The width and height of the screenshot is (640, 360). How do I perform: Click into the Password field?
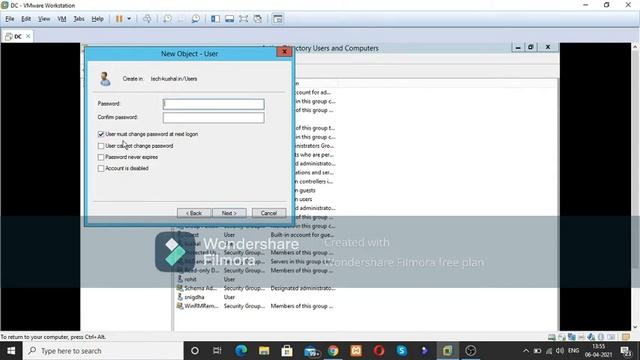tap(213, 104)
